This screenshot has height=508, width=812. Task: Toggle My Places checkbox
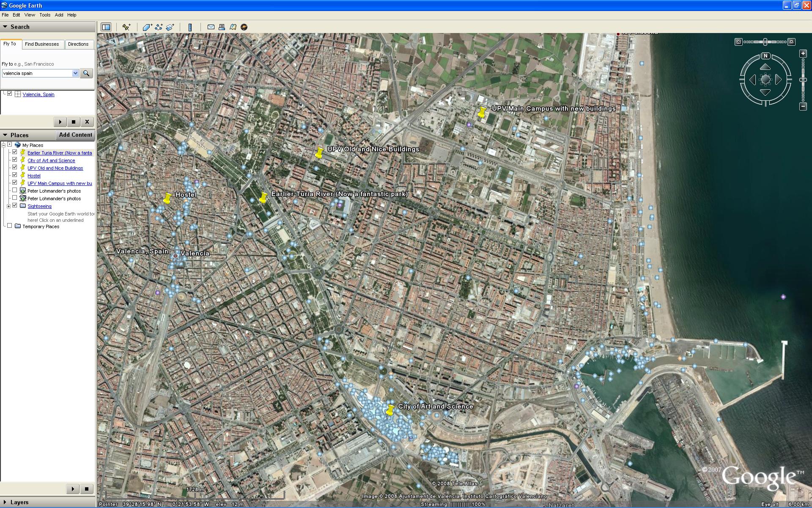tap(10, 145)
